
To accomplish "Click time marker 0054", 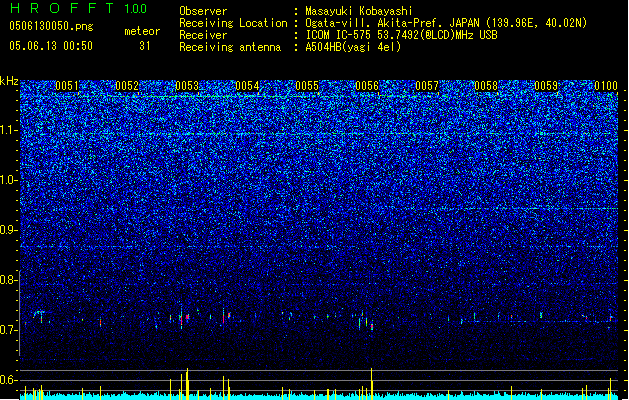I will [x=247, y=86].
